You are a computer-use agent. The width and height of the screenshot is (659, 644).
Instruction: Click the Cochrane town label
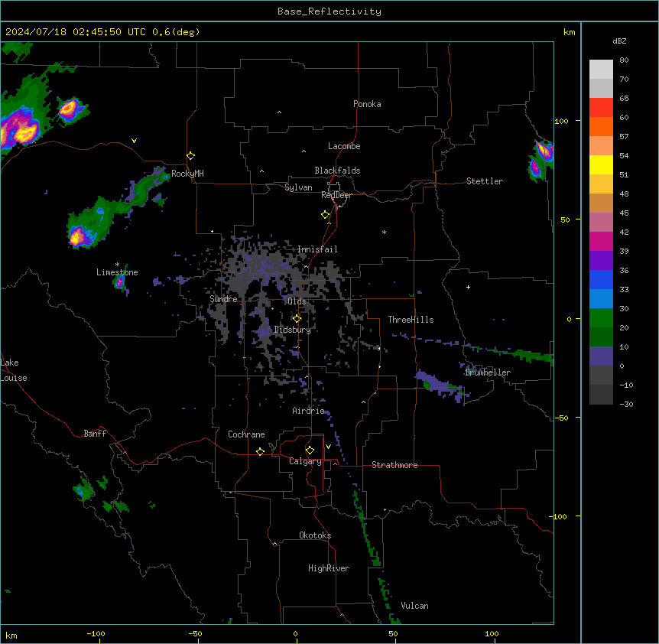(x=246, y=434)
